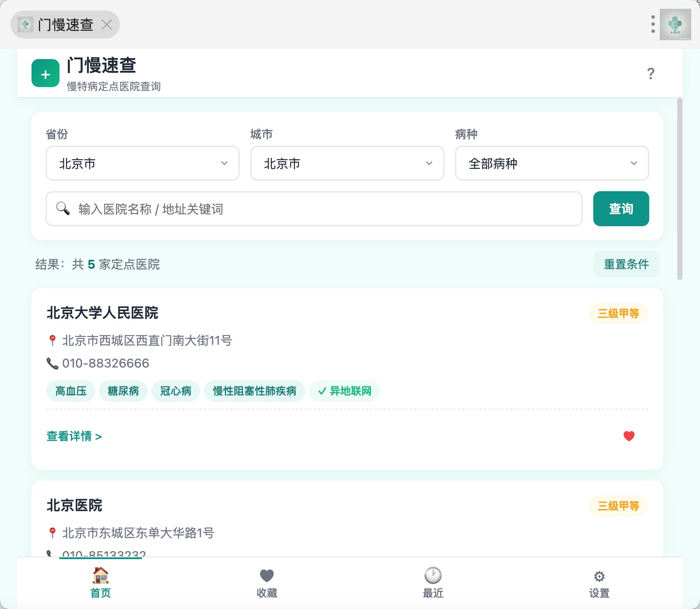Click the 异地联网 check tag

pyautogui.click(x=345, y=391)
